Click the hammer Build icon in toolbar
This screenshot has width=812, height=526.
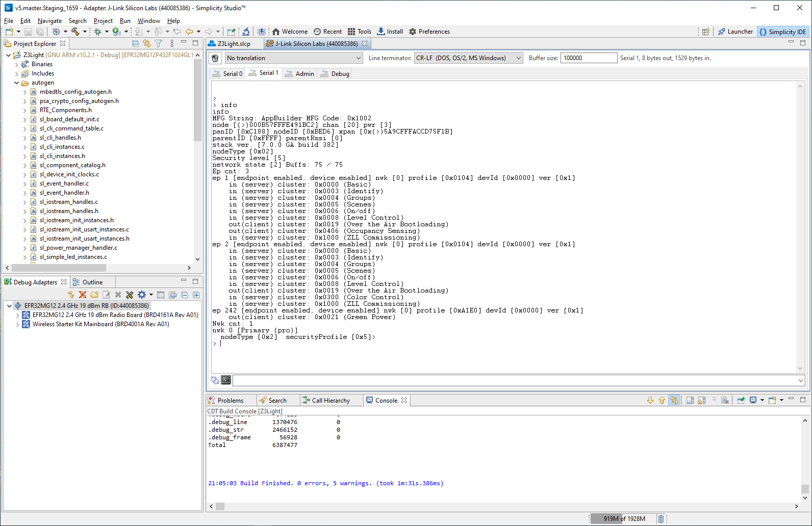pos(75,32)
